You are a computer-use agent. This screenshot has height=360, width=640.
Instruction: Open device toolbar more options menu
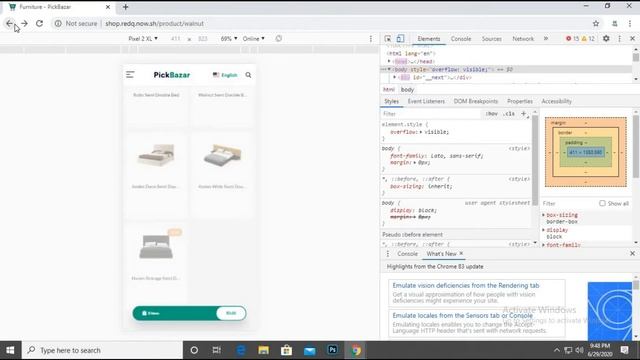point(371,38)
